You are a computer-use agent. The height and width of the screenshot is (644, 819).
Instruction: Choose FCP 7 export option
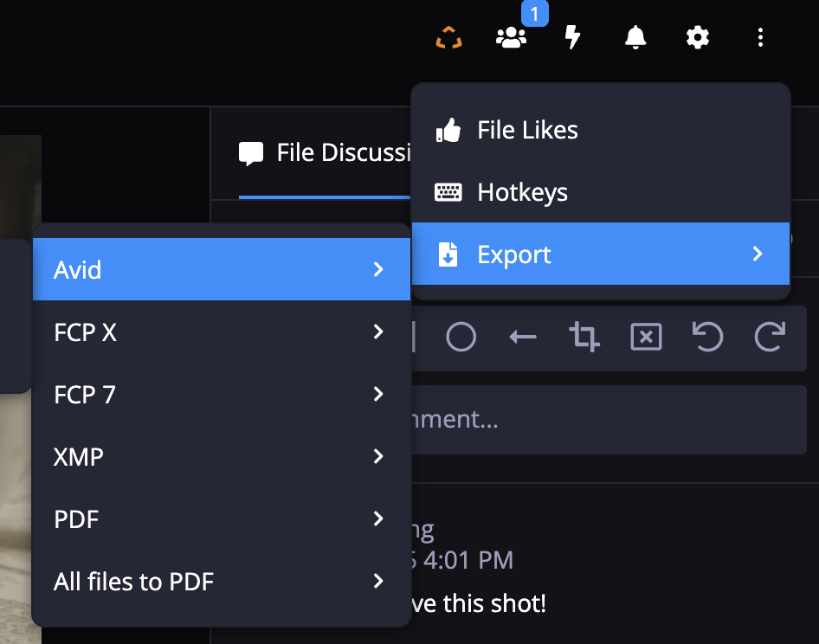tap(222, 394)
